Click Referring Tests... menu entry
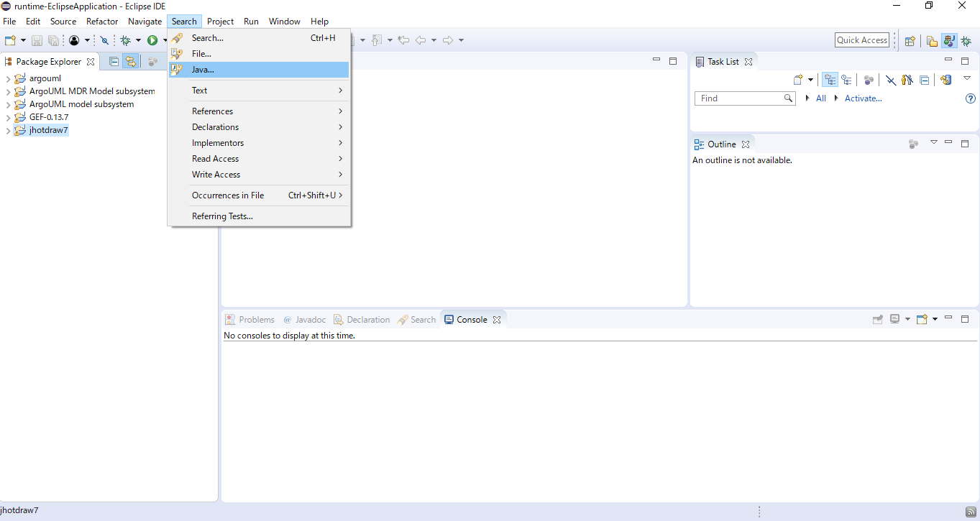980x521 pixels. tap(259, 216)
